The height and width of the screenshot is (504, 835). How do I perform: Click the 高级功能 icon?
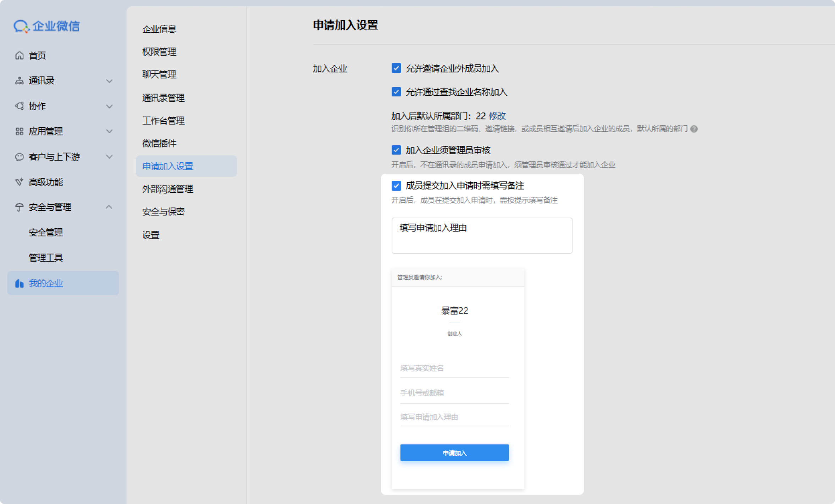(x=20, y=182)
